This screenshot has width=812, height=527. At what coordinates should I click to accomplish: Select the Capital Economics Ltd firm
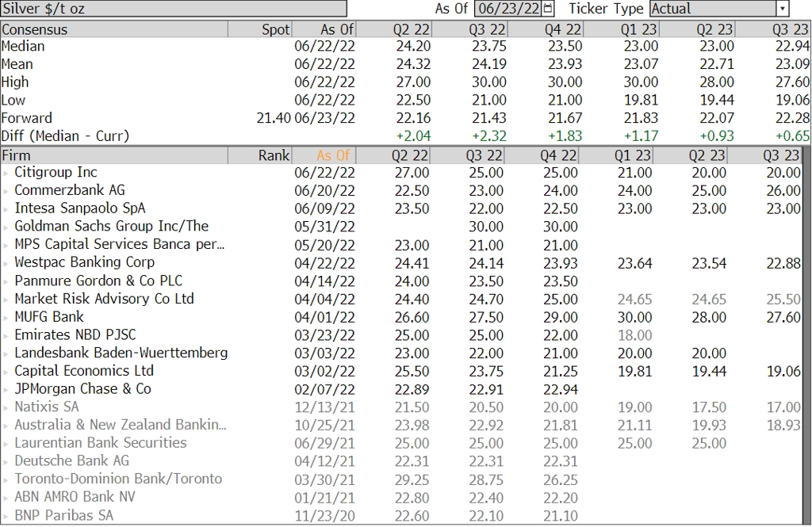click(84, 371)
